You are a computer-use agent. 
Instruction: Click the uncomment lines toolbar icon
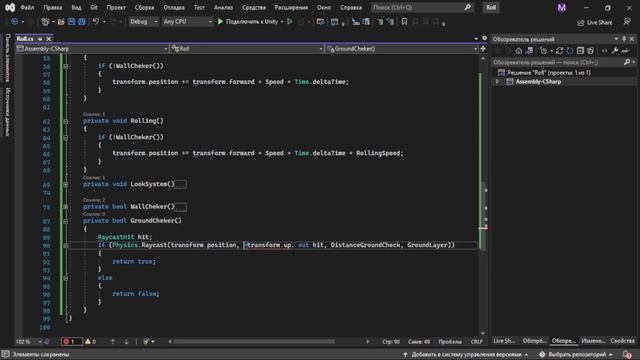[x=390, y=22]
